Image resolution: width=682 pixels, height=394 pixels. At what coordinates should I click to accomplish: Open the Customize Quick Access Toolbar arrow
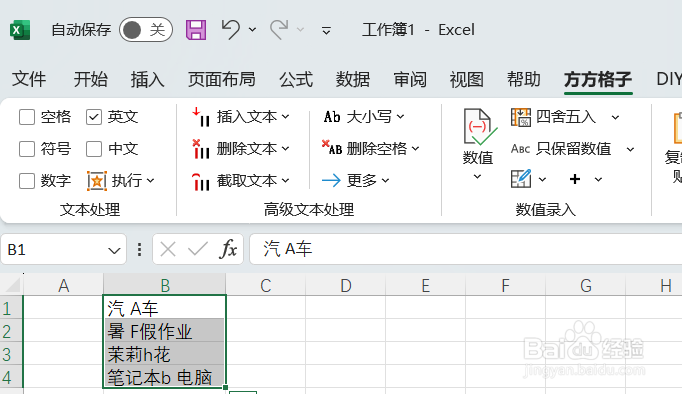point(326,30)
